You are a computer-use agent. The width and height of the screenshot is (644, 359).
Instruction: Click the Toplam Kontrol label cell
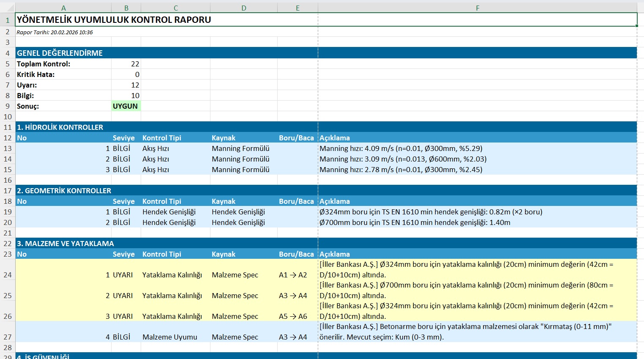pyautogui.click(x=63, y=64)
